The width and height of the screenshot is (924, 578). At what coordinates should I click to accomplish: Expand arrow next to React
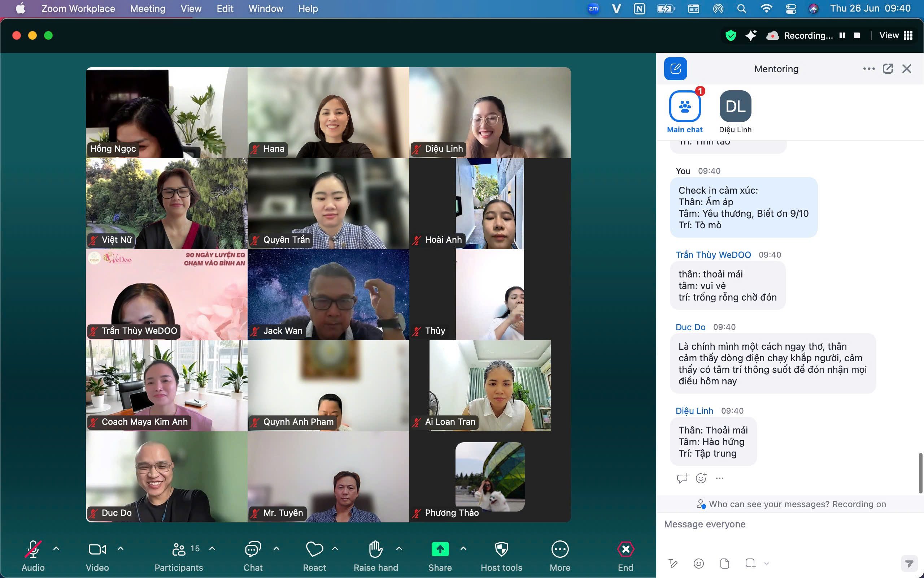[x=335, y=549]
